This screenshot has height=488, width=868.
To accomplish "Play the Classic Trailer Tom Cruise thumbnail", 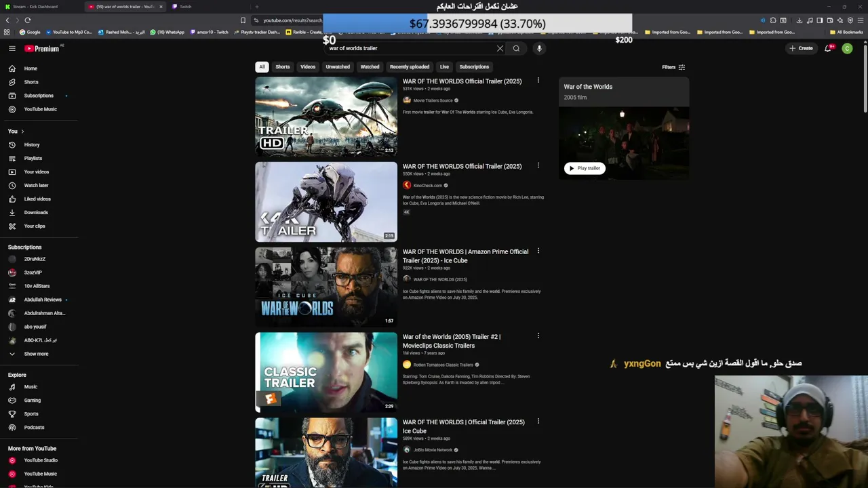I will [x=326, y=372].
